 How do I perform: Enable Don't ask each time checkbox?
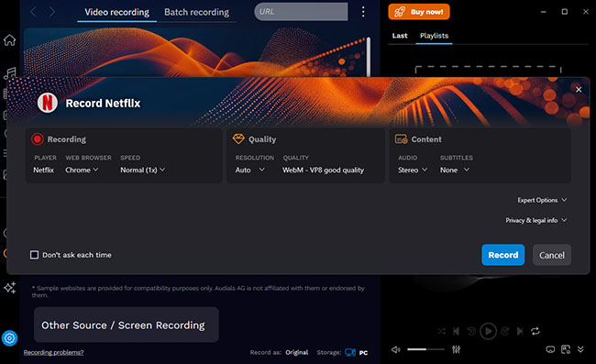pos(34,255)
